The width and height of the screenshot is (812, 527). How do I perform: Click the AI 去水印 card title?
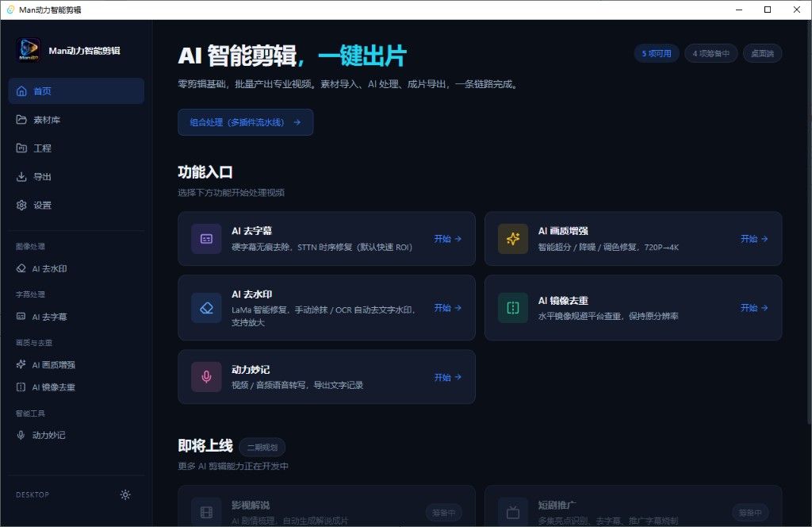(x=251, y=294)
